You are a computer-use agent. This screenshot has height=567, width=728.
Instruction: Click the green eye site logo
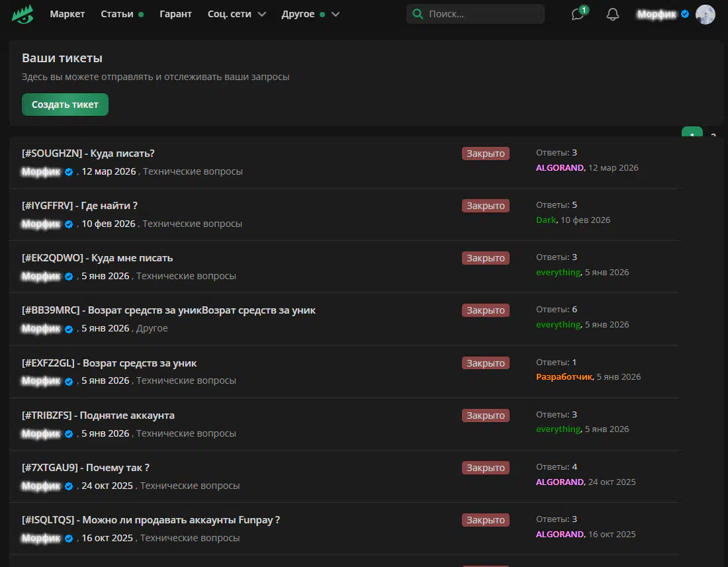[x=23, y=14]
